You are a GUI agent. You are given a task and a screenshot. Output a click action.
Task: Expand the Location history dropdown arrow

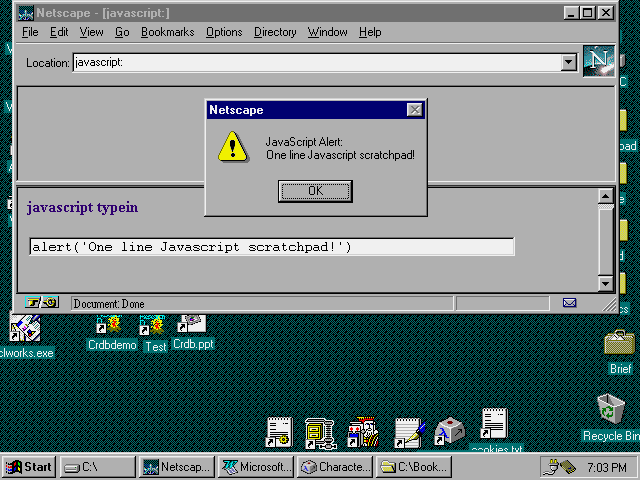coord(569,62)
